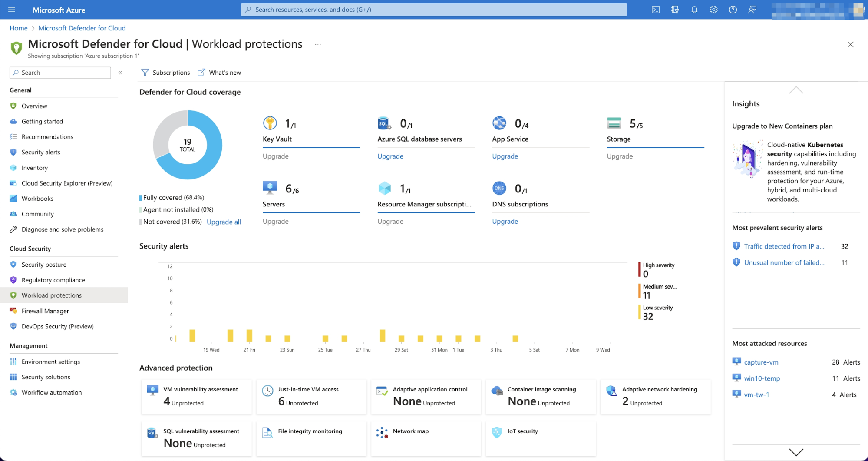Open the Help question mark icon

coord(733,10)
